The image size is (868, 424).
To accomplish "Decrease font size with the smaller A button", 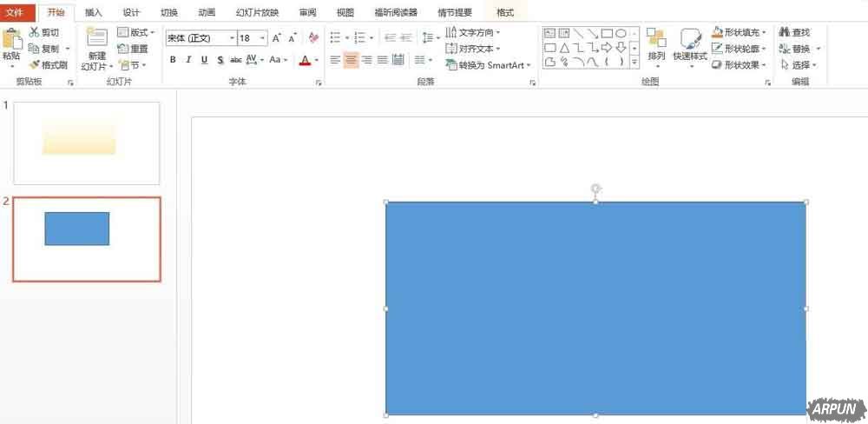I will 293,38.
